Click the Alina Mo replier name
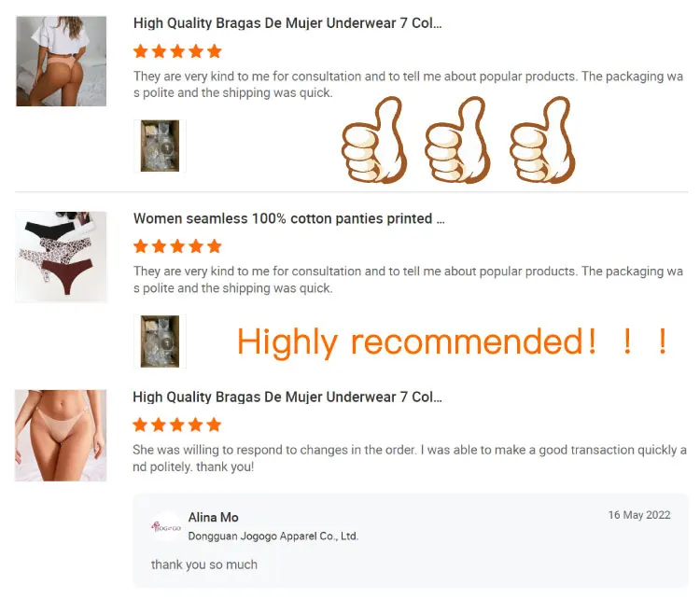 pyautogui.click(x=214, y=517)
